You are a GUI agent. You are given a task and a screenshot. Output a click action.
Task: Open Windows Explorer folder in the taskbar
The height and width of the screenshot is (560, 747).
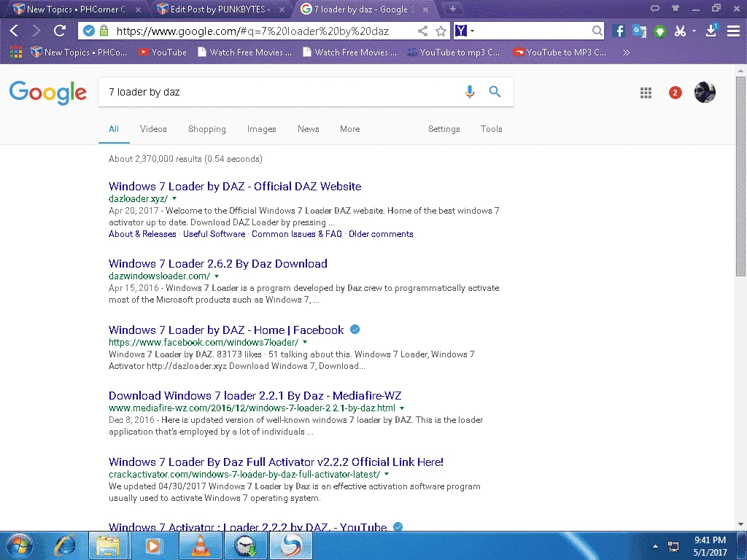pyautogui.click(x=108, y=545)
